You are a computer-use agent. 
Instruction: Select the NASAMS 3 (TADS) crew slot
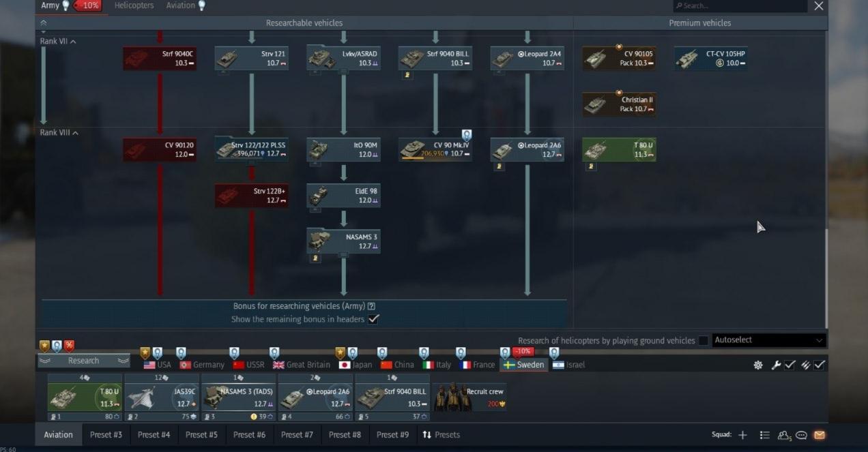coord(239,397)
